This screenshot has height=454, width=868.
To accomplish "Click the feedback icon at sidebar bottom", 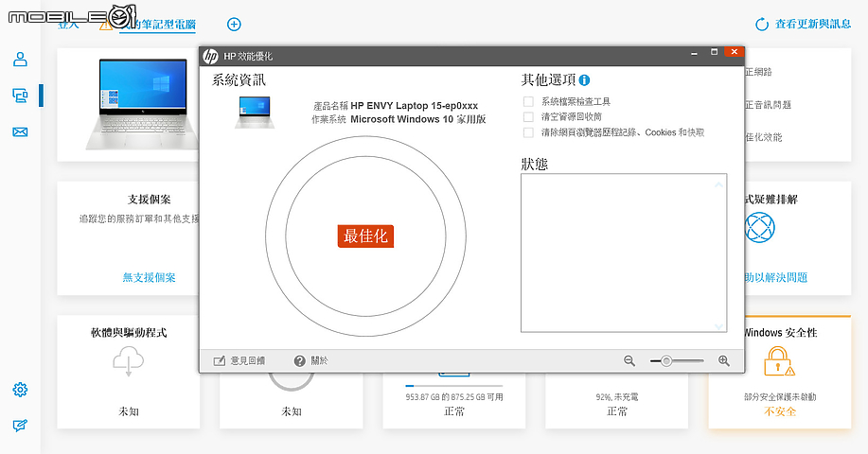I will (x=20, y=426).
